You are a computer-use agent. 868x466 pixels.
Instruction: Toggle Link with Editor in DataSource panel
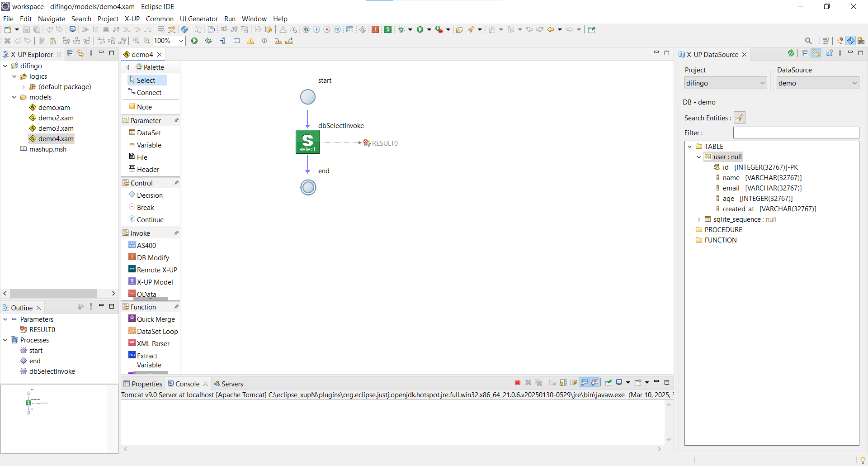[x=816, y=53]
